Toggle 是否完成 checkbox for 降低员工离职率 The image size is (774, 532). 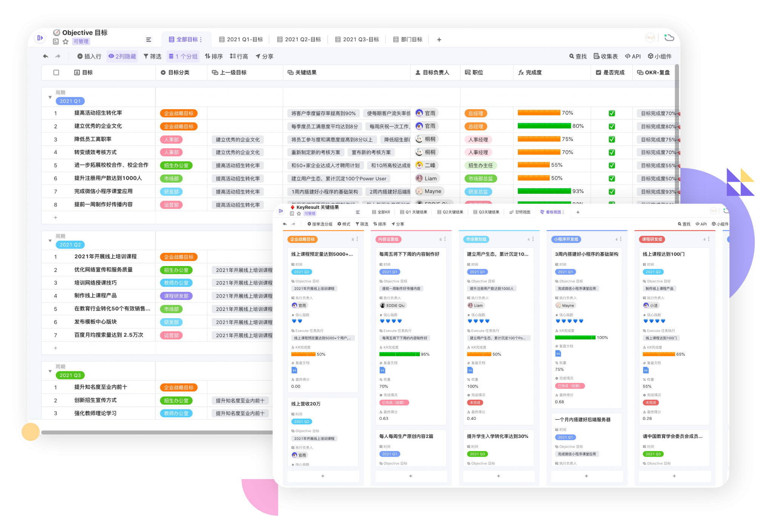coord(612,139)
